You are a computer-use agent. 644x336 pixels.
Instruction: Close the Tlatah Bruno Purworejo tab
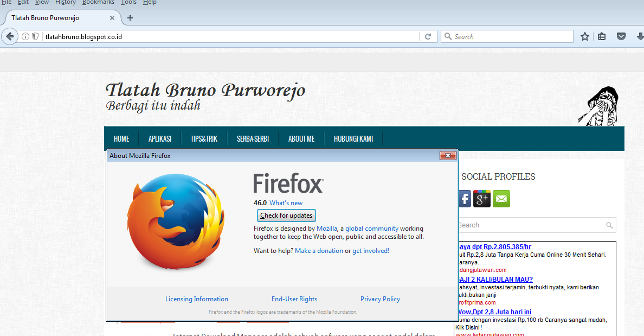(112, 18)
